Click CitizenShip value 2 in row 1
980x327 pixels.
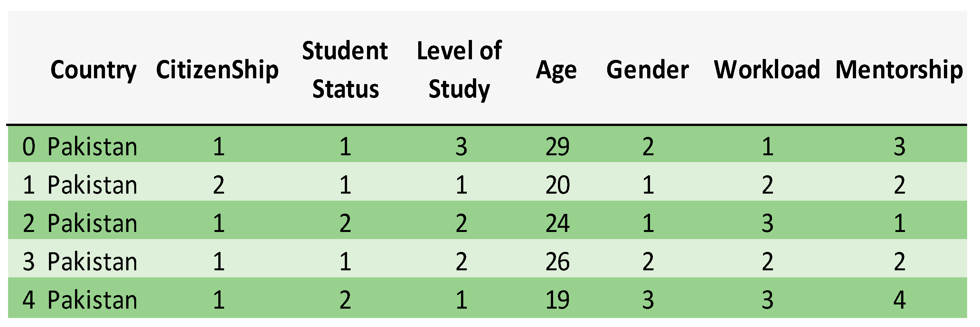point(218,185)
